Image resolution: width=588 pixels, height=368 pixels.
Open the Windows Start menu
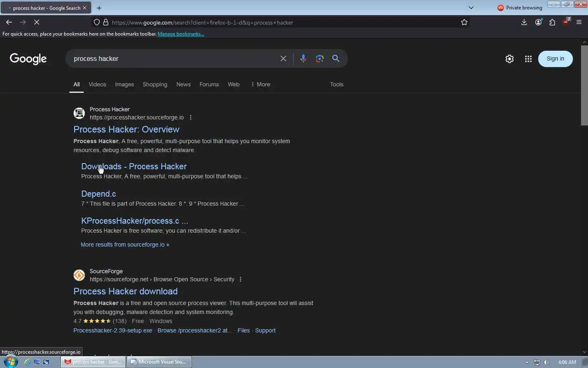11,362
